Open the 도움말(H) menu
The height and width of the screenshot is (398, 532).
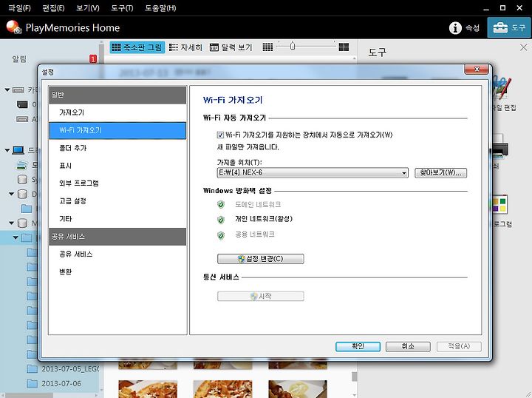coord(160,8)
